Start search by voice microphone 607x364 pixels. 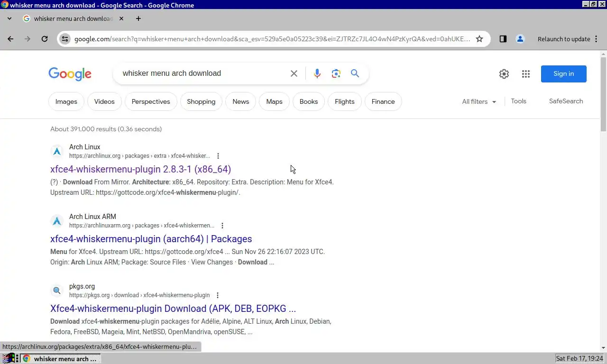coord(317,73)
